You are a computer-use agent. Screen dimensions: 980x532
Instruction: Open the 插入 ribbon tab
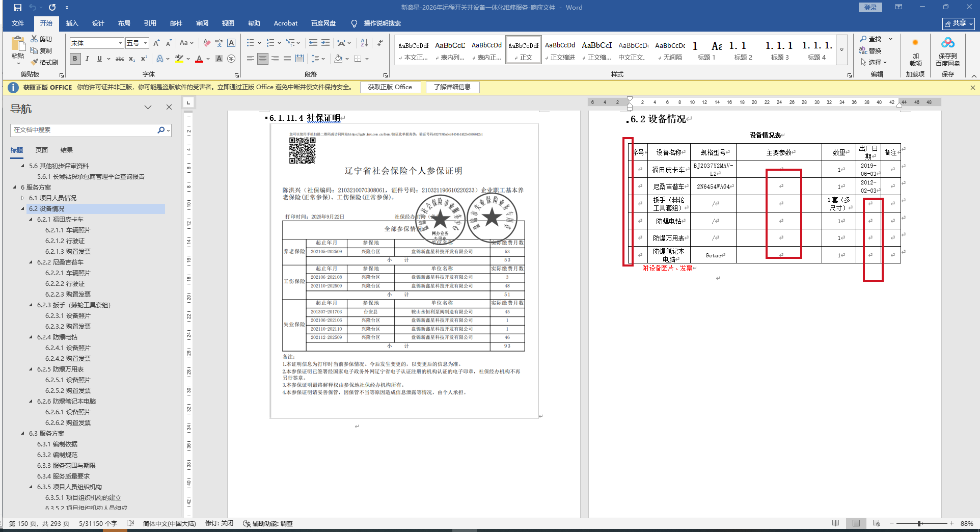click(x=72, y=23)
